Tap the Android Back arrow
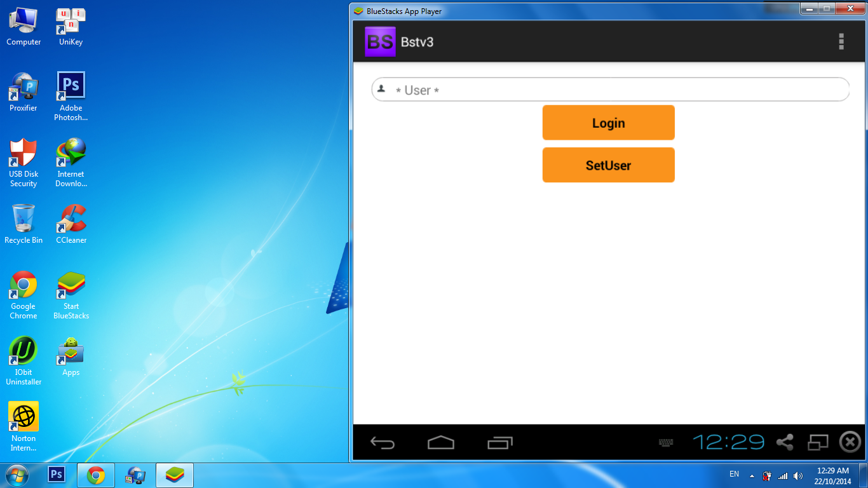The image size is (868, 488). pos(383,443)
